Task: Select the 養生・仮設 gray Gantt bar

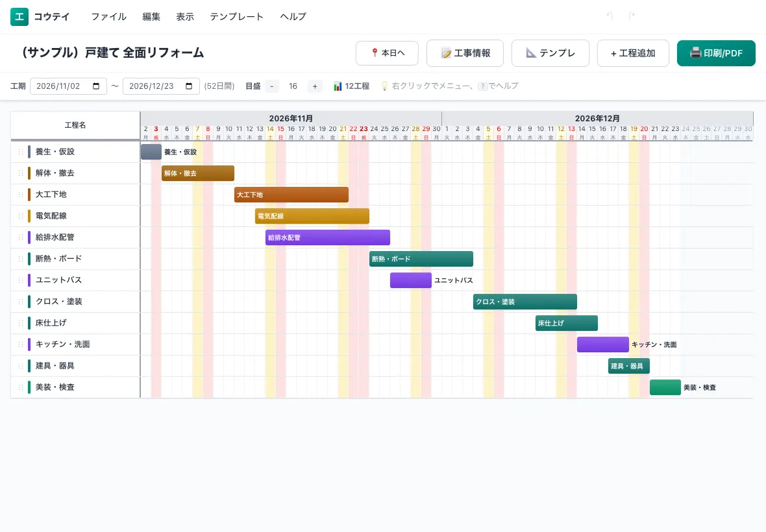Action: [x=151, y=152]
